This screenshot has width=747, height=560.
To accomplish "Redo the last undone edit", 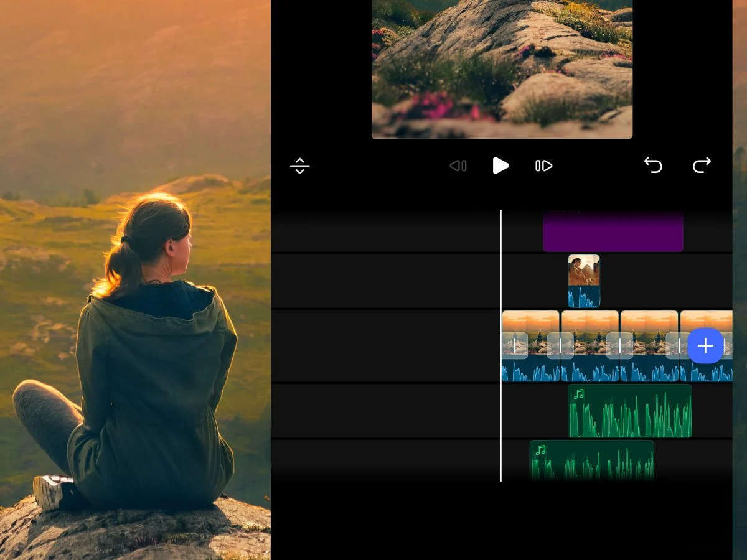I will coord(702,165).
